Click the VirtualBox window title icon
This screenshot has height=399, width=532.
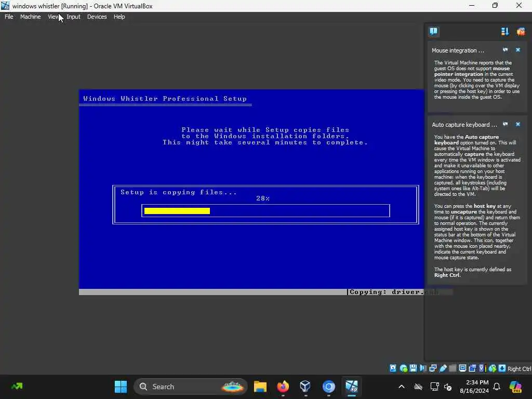5,5
